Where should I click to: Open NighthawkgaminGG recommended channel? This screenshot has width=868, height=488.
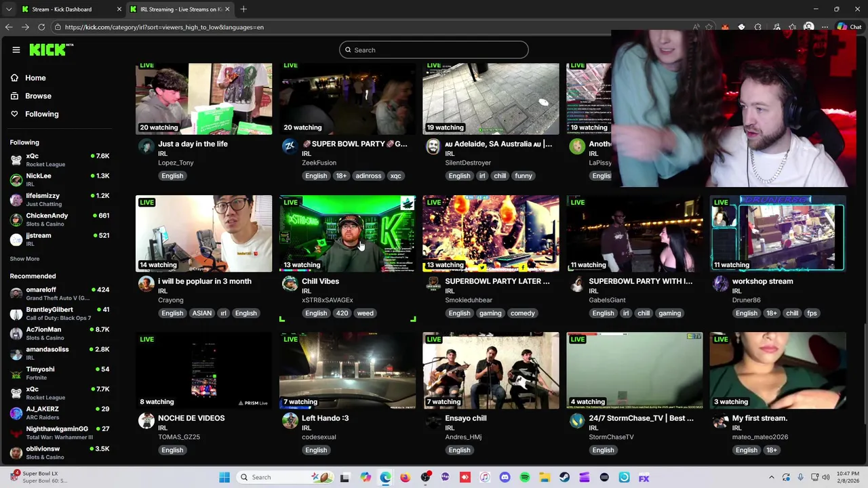tap(60, 432)
